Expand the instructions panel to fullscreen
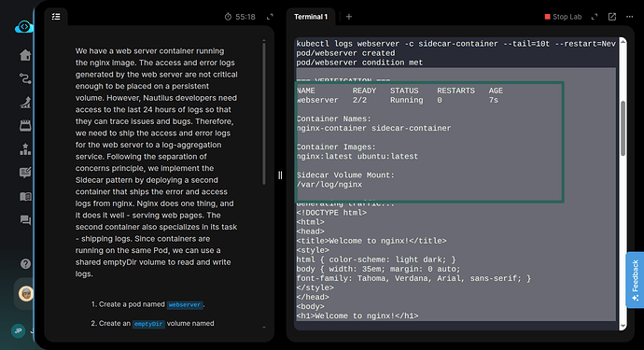Image resolution: width=644 pixels, height=350 pixels. pyautogui.click(x=270, y=17)
